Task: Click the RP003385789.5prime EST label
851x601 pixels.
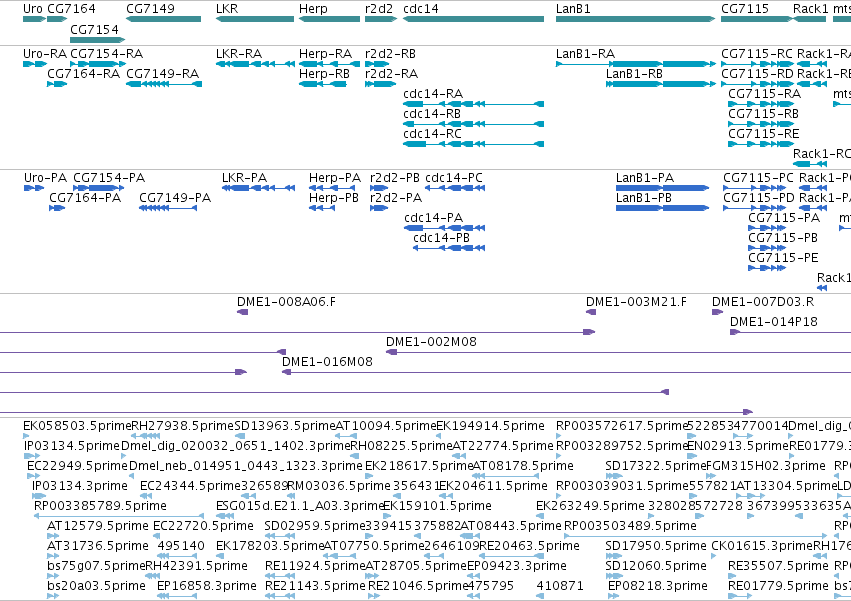Action: (x=100, y=506)
